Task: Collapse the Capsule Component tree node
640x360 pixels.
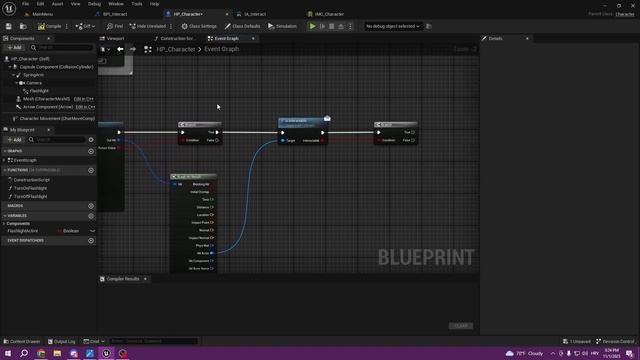Action: pos(10,67)
